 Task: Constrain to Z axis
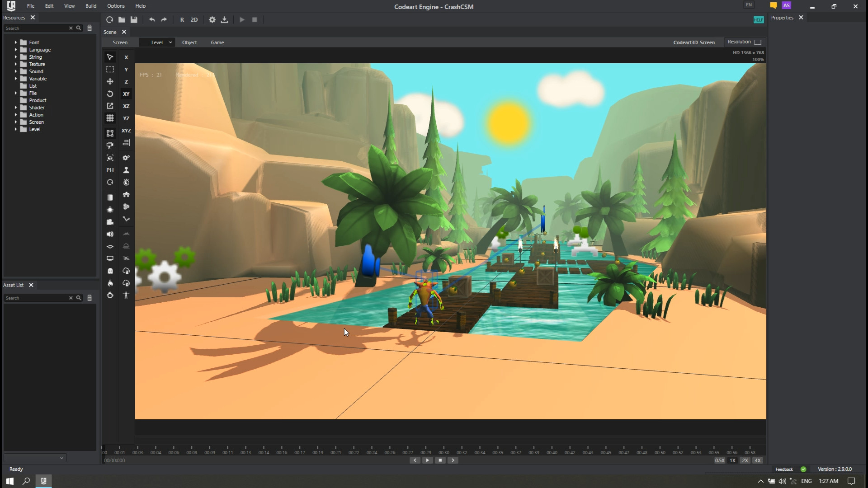(126, 82)
